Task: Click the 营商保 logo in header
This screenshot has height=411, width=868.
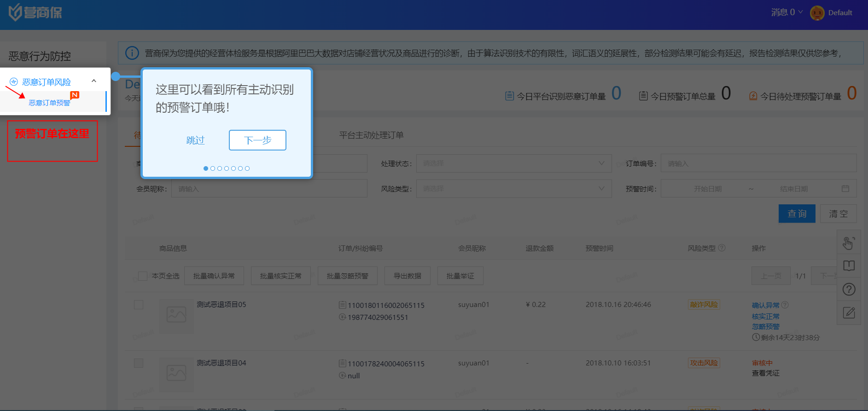Action: 35,12
